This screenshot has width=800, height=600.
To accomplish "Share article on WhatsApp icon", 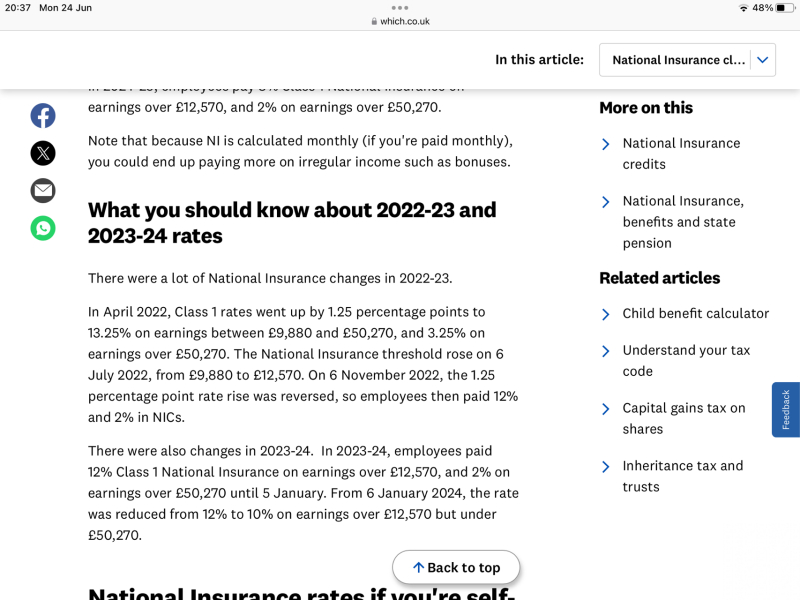I will coord(43,228).
